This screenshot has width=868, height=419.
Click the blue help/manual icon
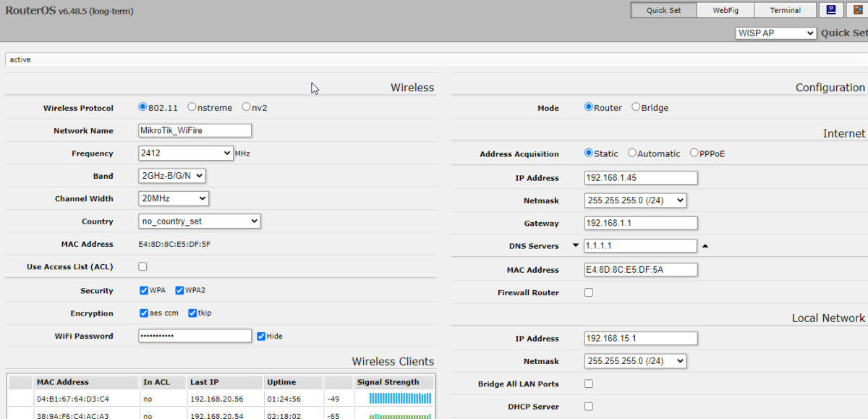(x=832, y=10)
